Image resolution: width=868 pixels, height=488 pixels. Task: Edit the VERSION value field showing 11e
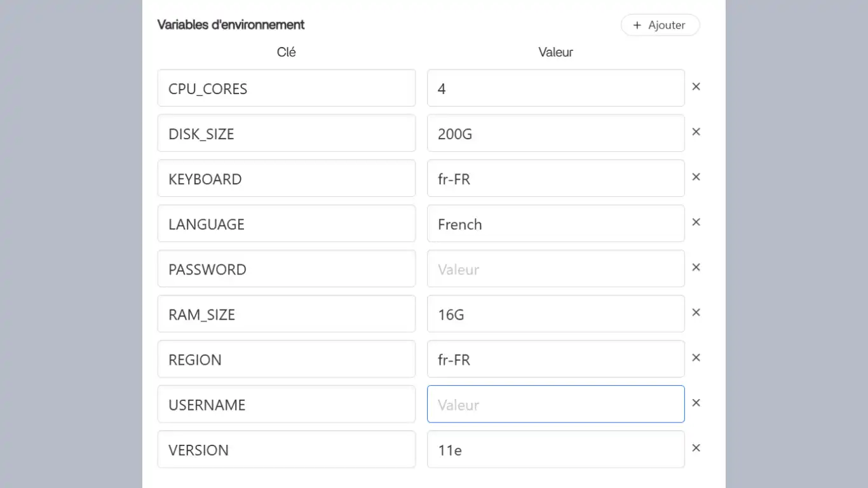tap(555, 449)
